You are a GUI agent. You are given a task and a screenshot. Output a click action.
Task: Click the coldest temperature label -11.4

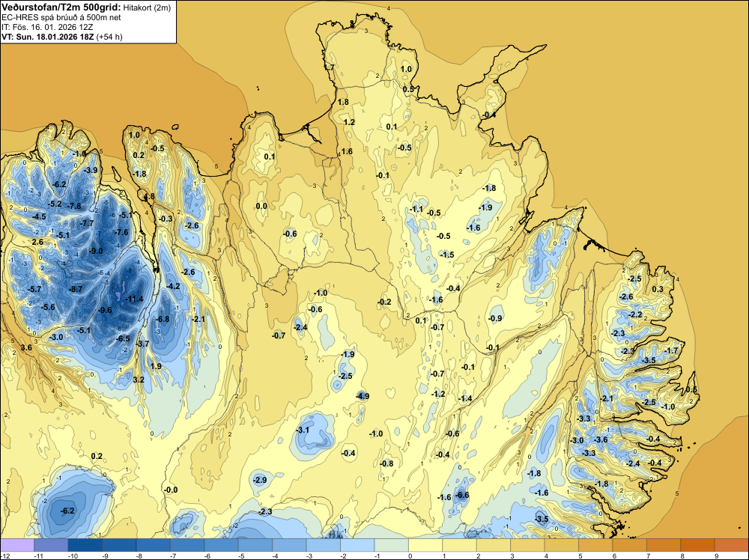134,299
